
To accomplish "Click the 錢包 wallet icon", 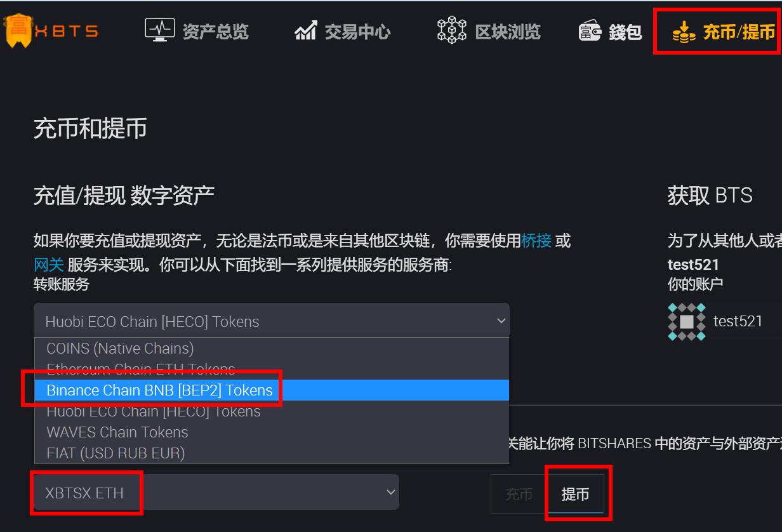I will click(x=590, y=31).
